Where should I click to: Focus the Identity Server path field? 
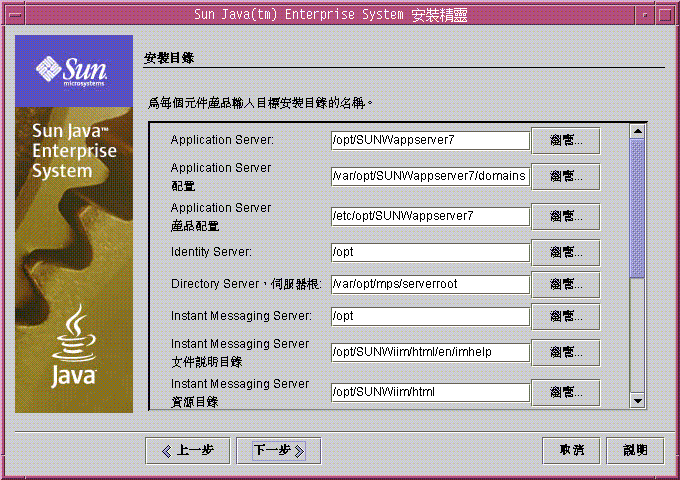click(430, 252)
